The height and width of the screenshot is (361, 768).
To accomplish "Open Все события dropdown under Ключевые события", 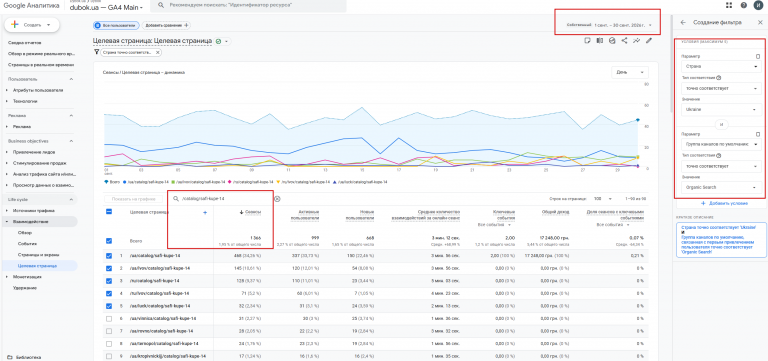I will pos(495,225).
